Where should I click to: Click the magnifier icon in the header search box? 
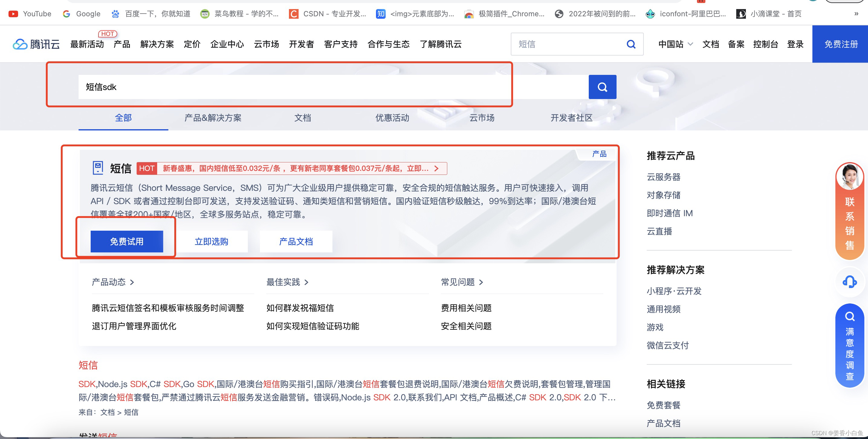click(x=631, y=44)
